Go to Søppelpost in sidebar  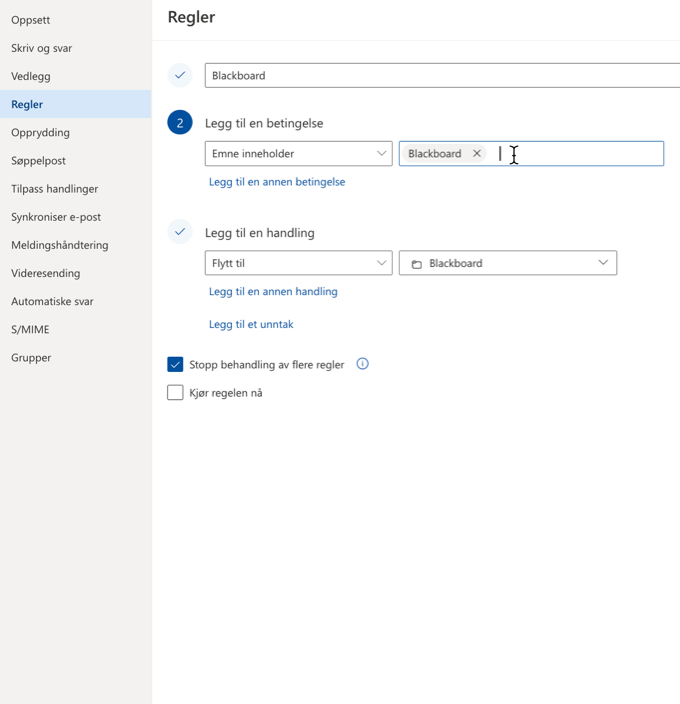point(38,160)
